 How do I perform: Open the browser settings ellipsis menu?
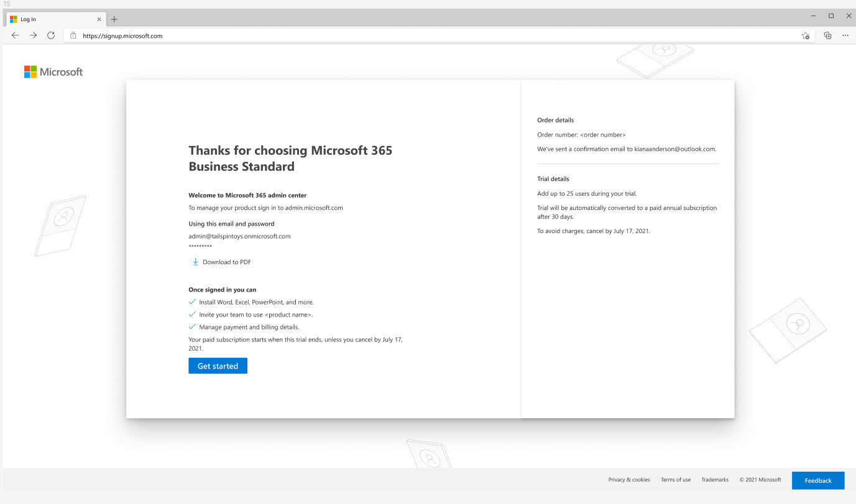click(845, 35)
